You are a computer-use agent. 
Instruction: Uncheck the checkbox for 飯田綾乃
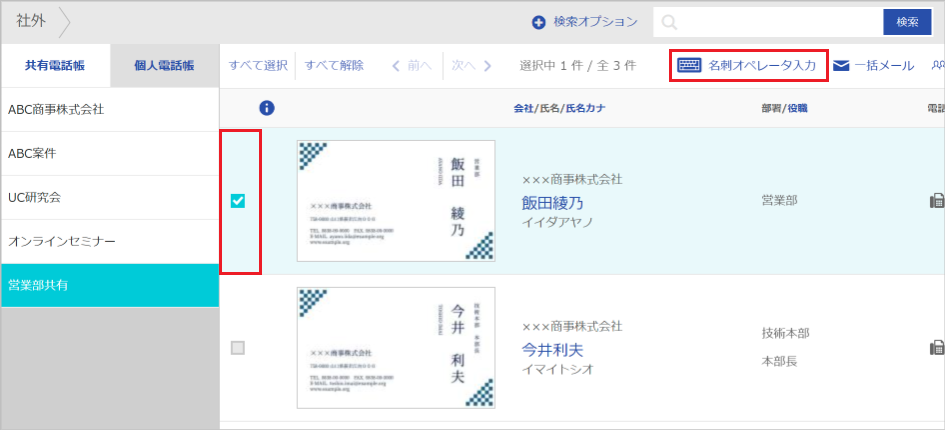(x=238, y=201)
